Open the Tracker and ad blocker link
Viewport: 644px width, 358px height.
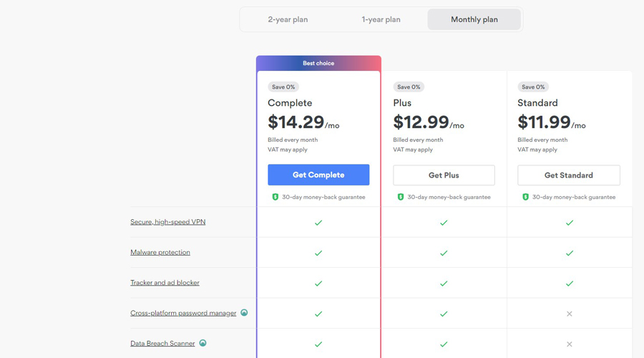(x=165, y=283)
